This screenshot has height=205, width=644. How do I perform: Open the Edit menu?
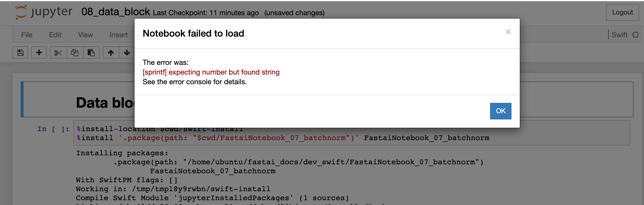click(55, 35)
